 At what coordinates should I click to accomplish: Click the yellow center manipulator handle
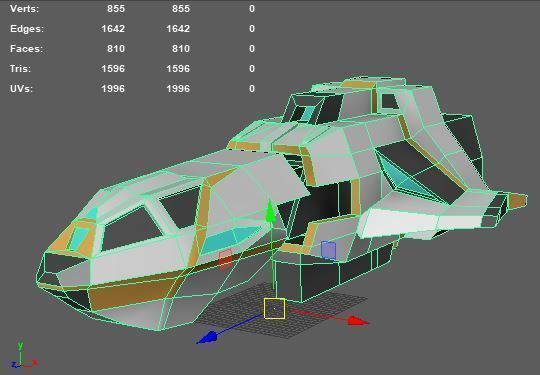pos(274,309)
